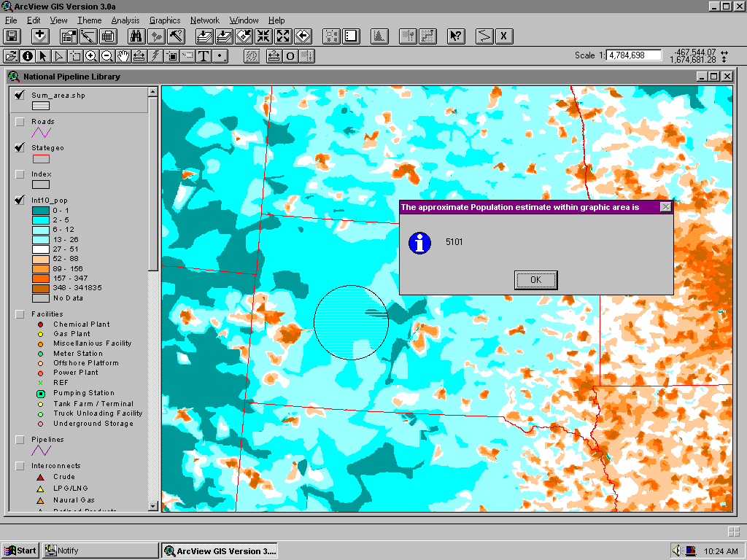This screenshot has height=560, width=747.
Task: Open the Analysis menu
Action: [x=125, y=20]
